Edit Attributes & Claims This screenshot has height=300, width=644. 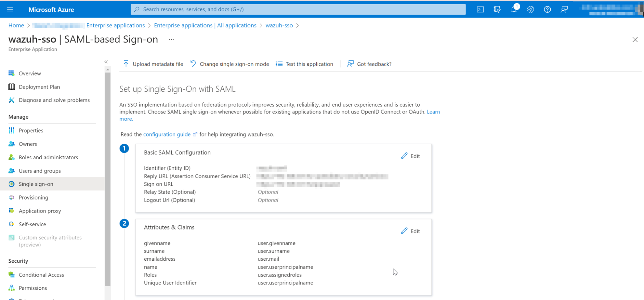click(x=410, y=231)
